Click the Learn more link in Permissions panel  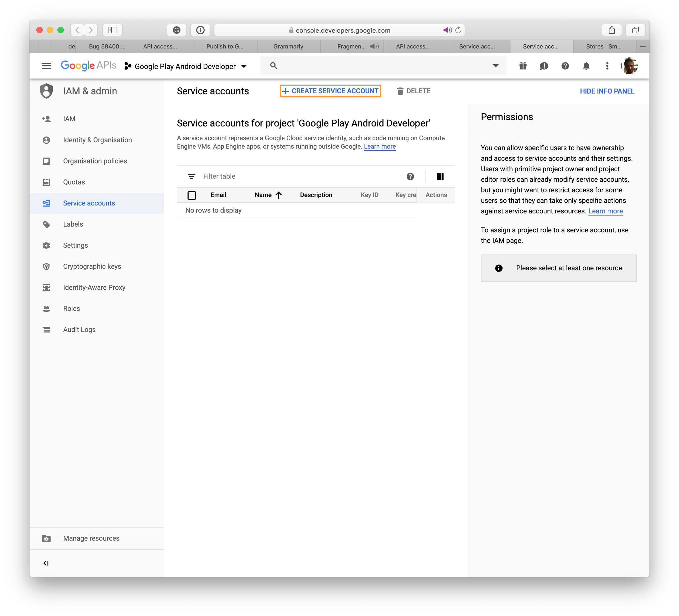coord(604,211)
